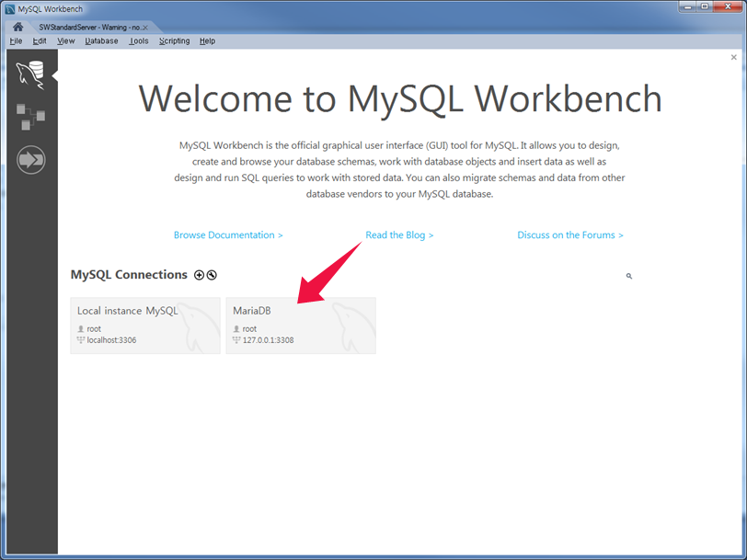This screenshot has height=560, width=747.
Task: Minimize the MySQL Workbench window
Action: (687, 6)
